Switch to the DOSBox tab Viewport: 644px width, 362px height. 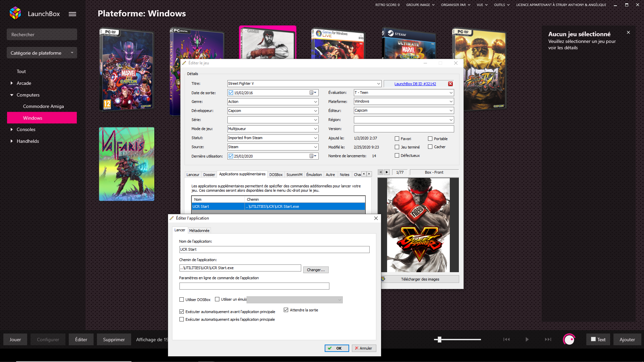276,175
